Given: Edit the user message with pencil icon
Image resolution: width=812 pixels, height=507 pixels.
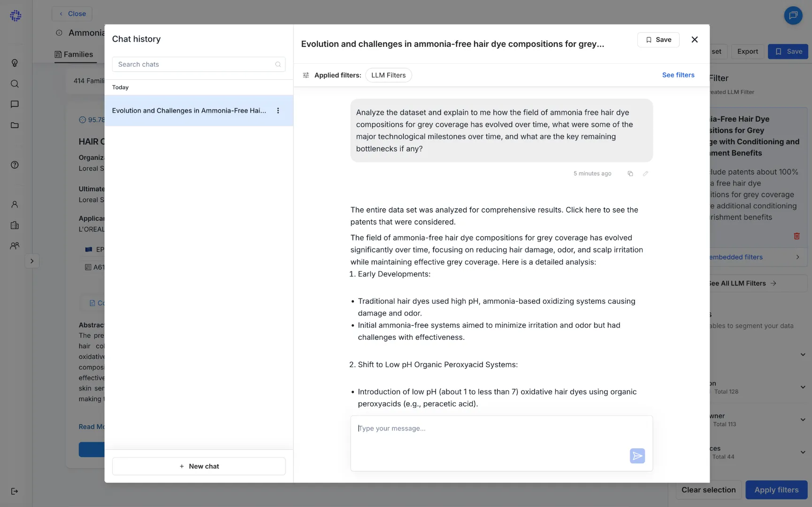Looking at the screenshot, I should tap(645, 174).
